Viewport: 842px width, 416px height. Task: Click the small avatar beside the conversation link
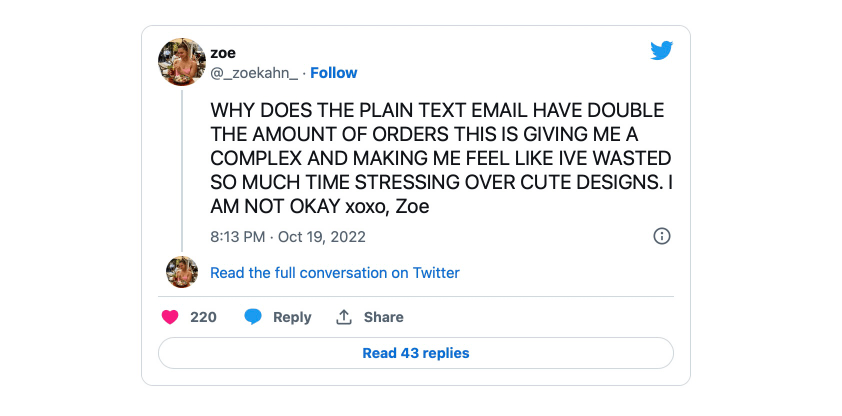[182, 272]
